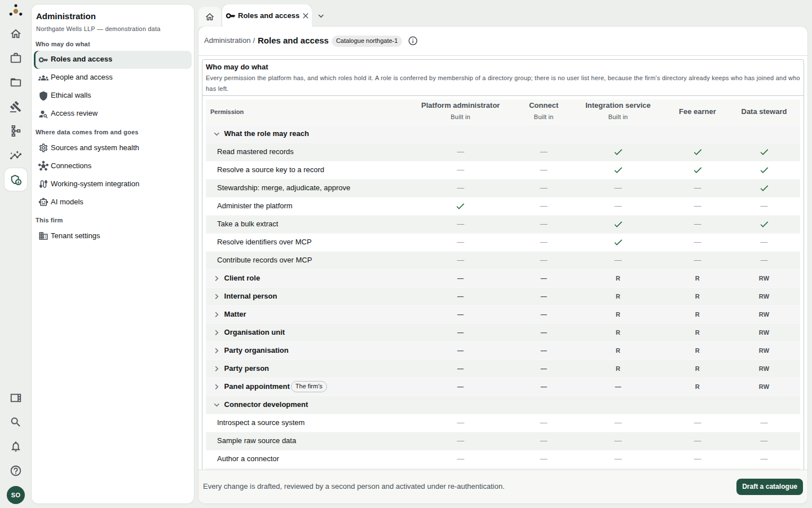Open Tenant settings in the sidebar
Image resolution: width=812 pixels, height=508 pixels.
click(x=113, y=236)
